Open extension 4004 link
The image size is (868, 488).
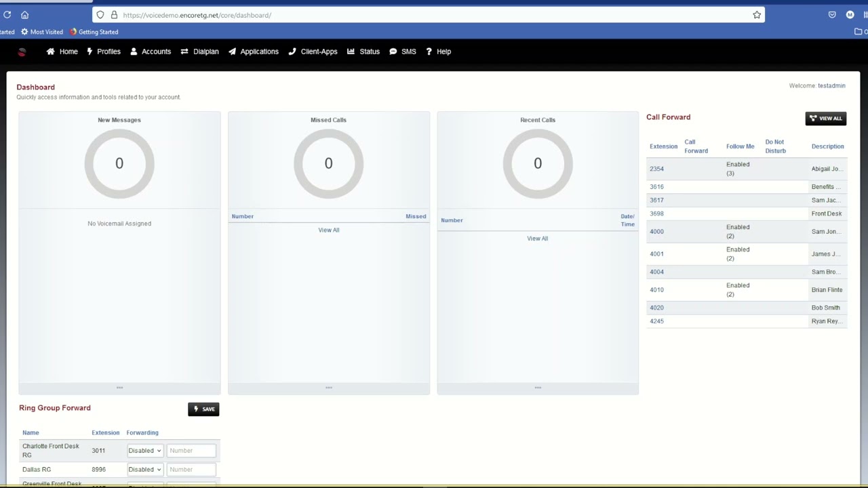pos(656,272)
